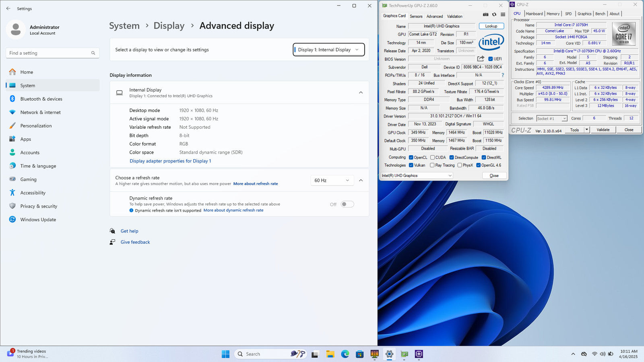Open File Explorer from the taskbar
The width and height of the screenshot is (644, 362).
coord(330,354)
